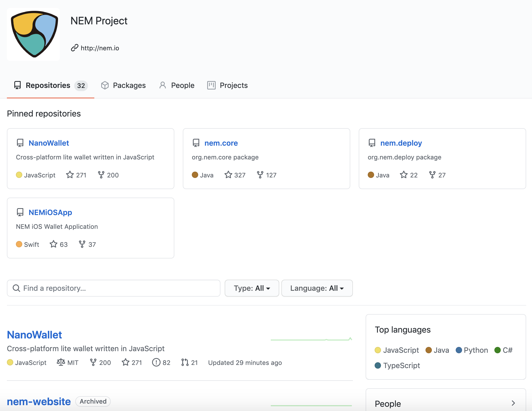Image resolution: width=532 pixels, height=411 pixels.
Task: Click the search magnifier icon
Action: coord(16,288)
